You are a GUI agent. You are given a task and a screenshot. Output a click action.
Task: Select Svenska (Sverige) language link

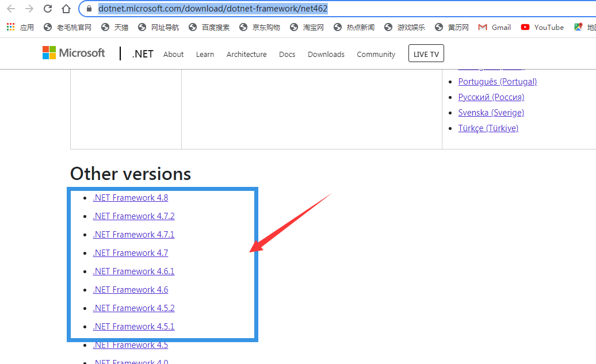pos(491,113)
